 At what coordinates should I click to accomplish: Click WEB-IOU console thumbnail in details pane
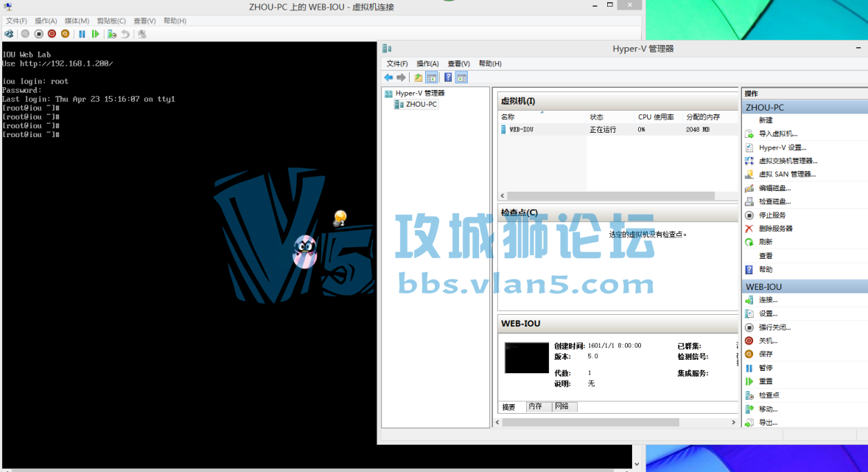(526, 358)
